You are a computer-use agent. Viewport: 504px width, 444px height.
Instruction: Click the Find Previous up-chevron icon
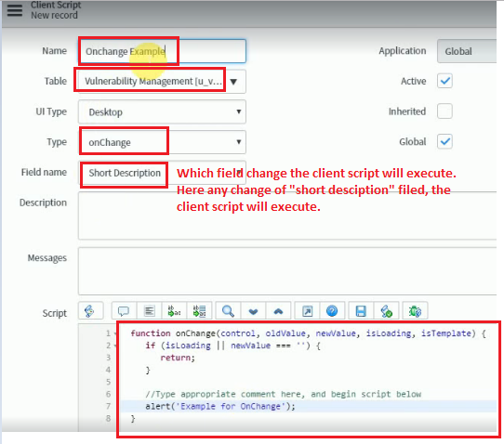pos(278,311)
